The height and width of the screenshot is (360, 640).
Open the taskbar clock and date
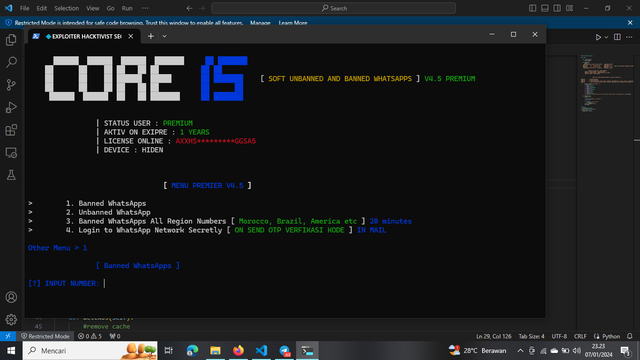click(598, 351)
